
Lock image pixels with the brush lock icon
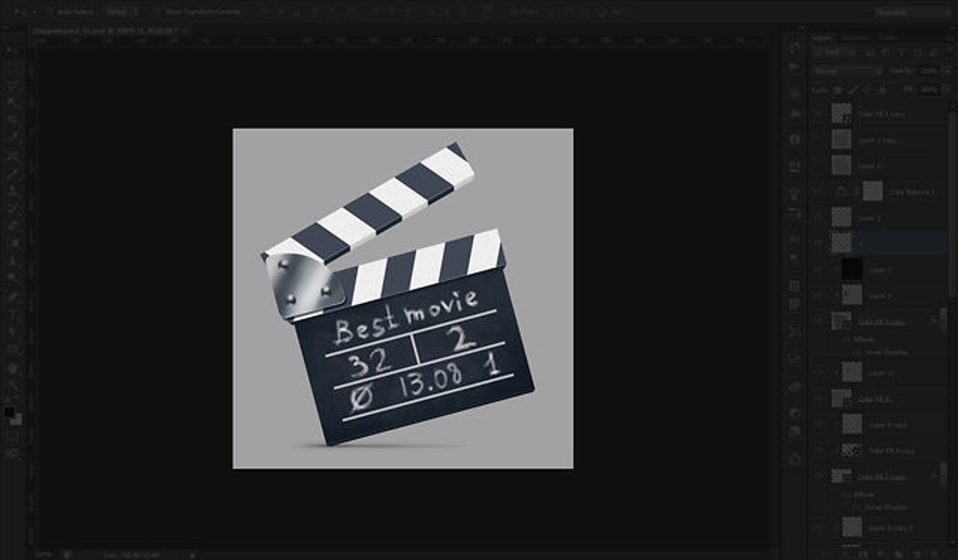pyautogui.click(x=852, y=91)
